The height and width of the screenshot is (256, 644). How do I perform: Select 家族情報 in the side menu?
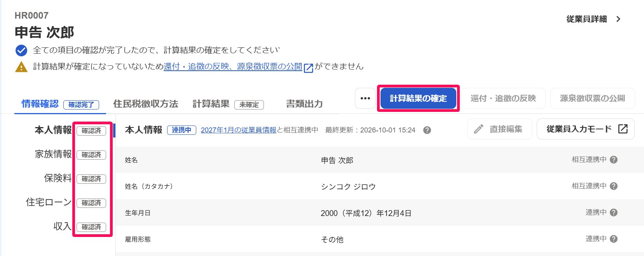click(53, 154)
